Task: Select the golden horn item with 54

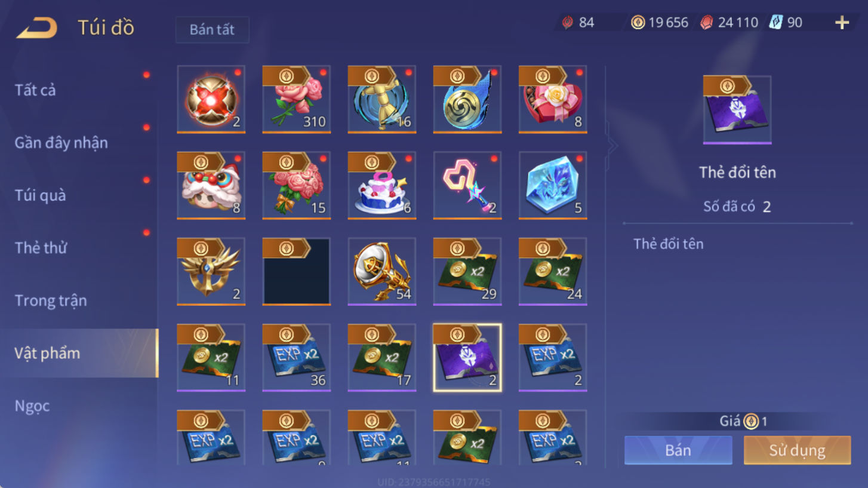Action: (x=382, y=271)
